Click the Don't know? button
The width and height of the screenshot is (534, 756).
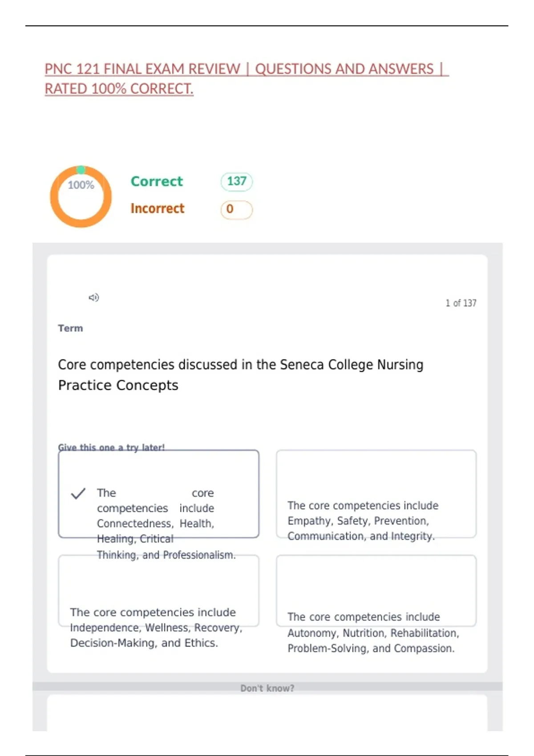(267, 688)
